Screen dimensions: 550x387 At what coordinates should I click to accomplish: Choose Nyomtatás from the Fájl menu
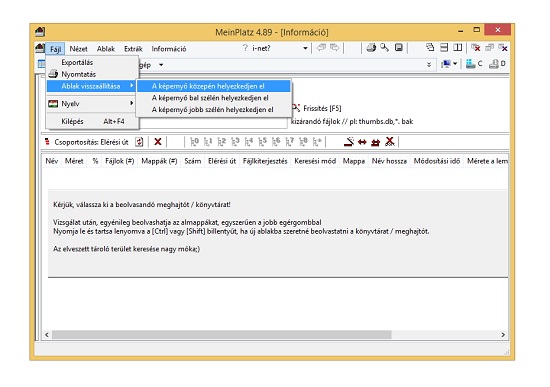(x=93, y=74)
